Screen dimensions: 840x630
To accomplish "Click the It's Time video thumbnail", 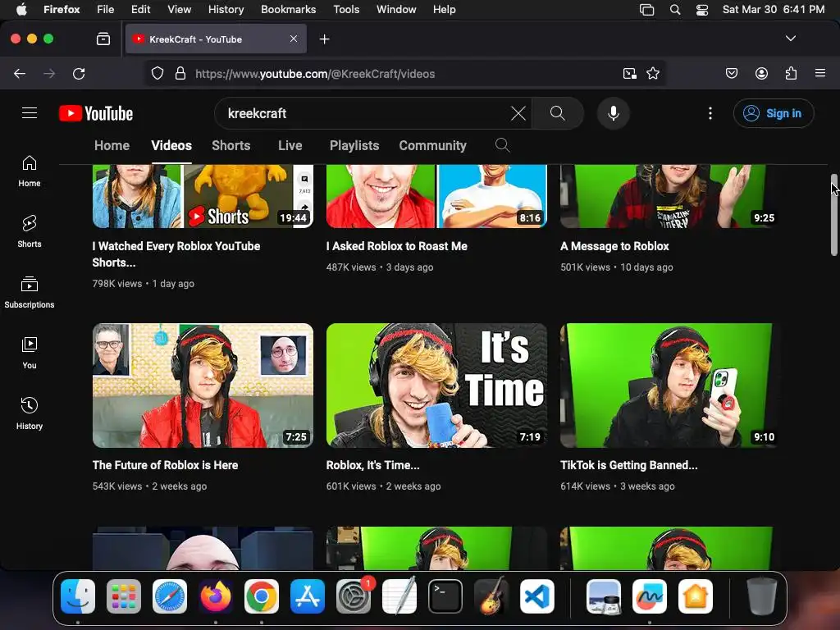I will 436,386.
